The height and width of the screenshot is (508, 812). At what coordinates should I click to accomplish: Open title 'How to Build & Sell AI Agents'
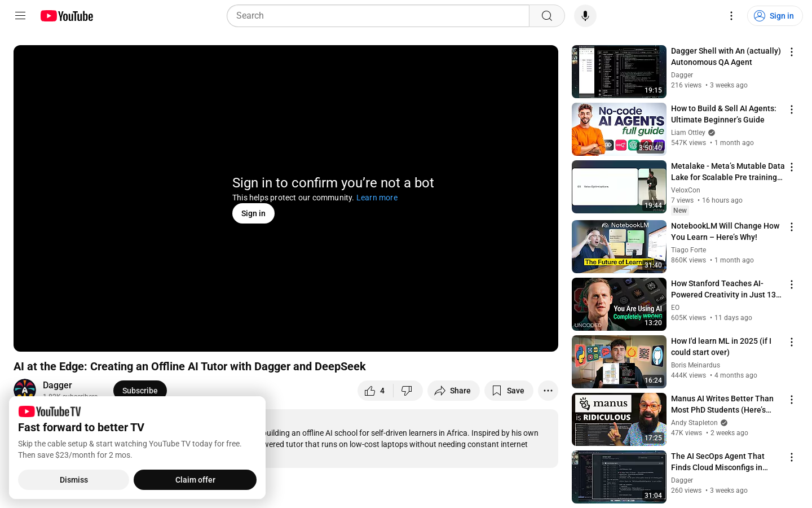[x=723, y=114]
